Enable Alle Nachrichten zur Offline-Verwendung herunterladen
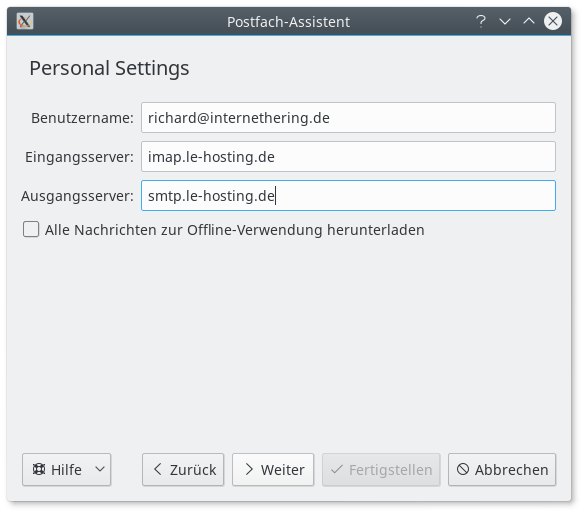584x514 pixels. pyautogui.click(x=31, y=229)
